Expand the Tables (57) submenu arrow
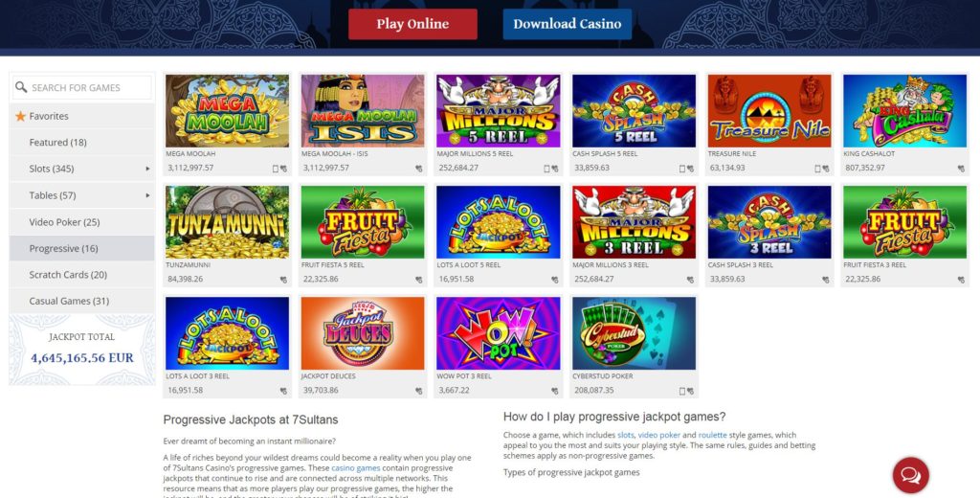The width and height of the screenshot is (980, 498). 147,195
